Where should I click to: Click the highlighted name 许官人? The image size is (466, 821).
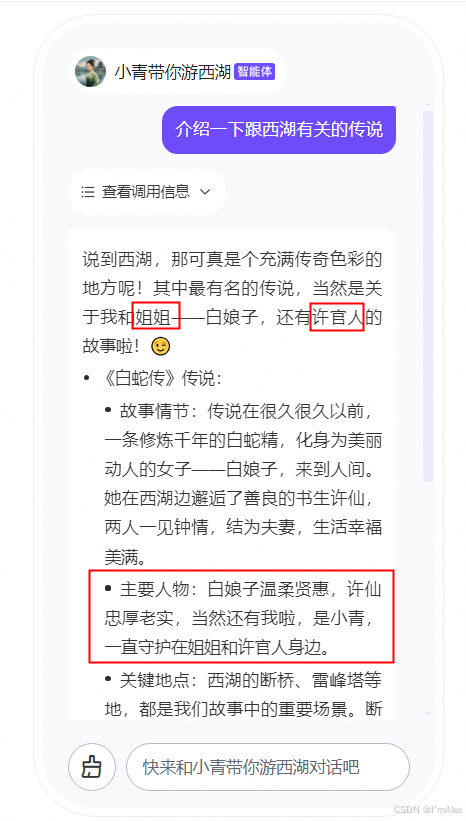[337, 316]
